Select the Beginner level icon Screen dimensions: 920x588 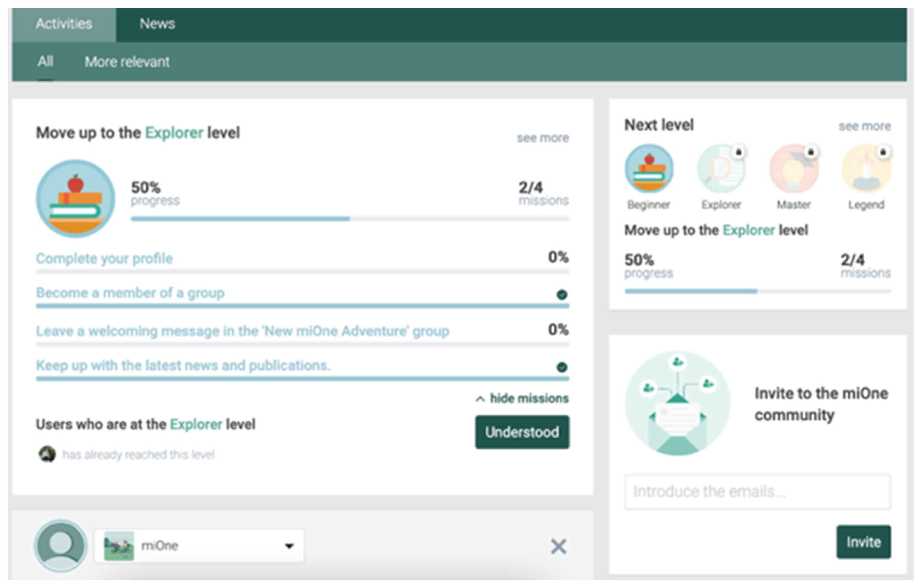point(649,168)
